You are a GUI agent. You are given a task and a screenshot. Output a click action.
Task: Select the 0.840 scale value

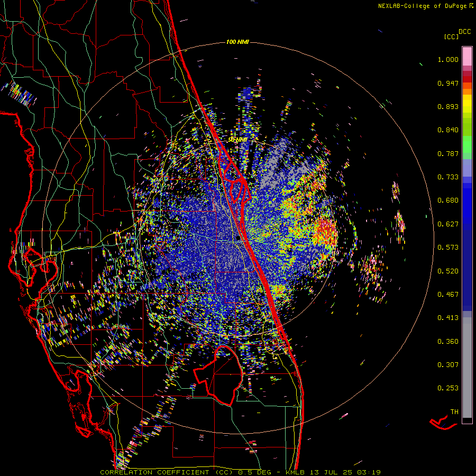click(448, 130)
